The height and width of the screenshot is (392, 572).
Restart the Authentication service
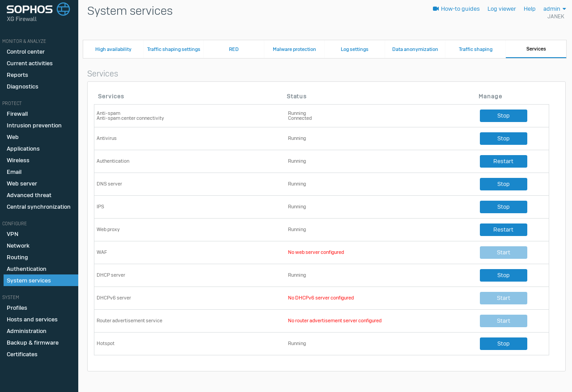(x=503, y=161)
